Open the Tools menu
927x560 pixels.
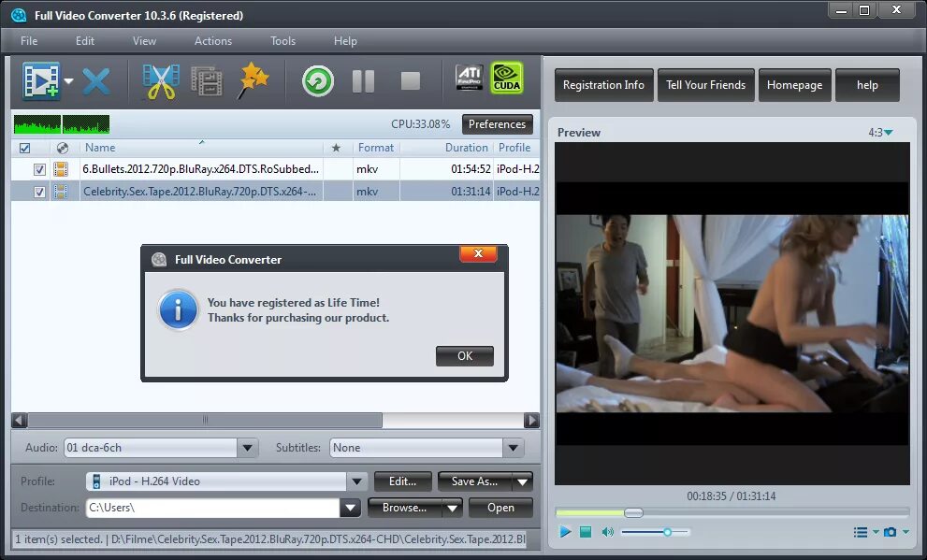tap(282, 41)
